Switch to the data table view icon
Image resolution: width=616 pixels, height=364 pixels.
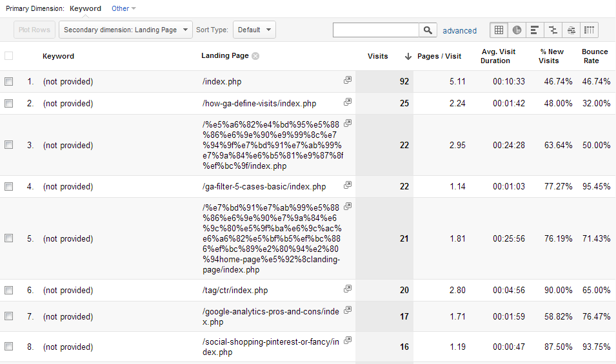tap(499, 30)
